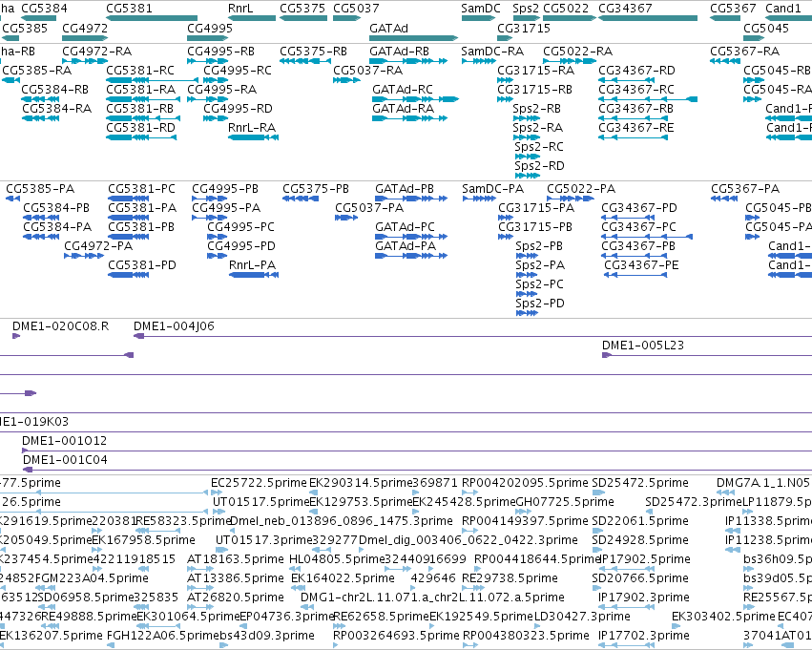The width and height of the screenshot is (812, 650).
Task: Open transcript CG31715-RA
Action: point(536,71)
